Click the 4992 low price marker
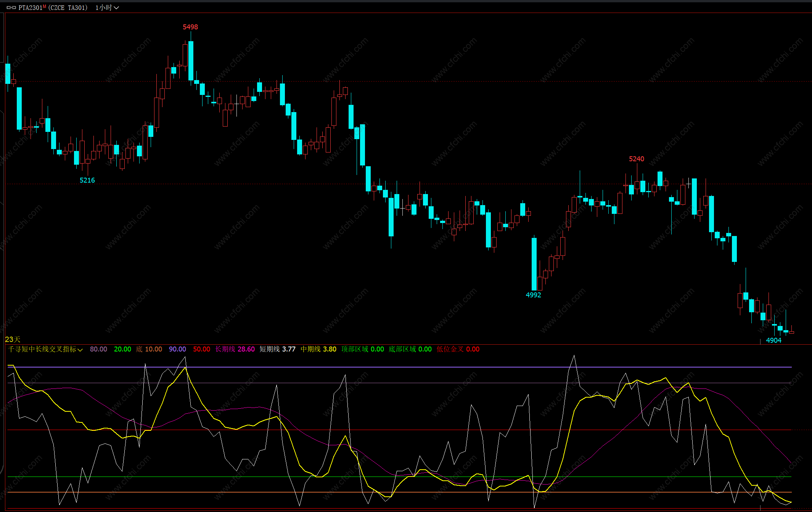 [533, 295]
